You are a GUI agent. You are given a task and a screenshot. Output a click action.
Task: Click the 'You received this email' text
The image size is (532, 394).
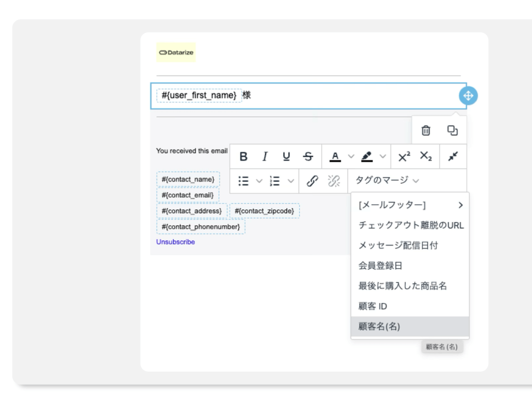192,151
